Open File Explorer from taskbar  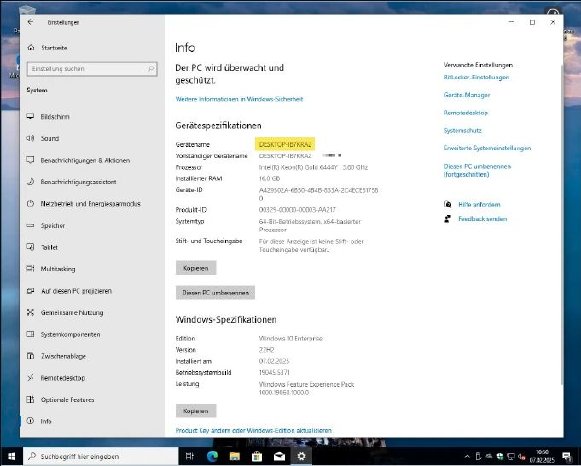[x=235, y=456]
